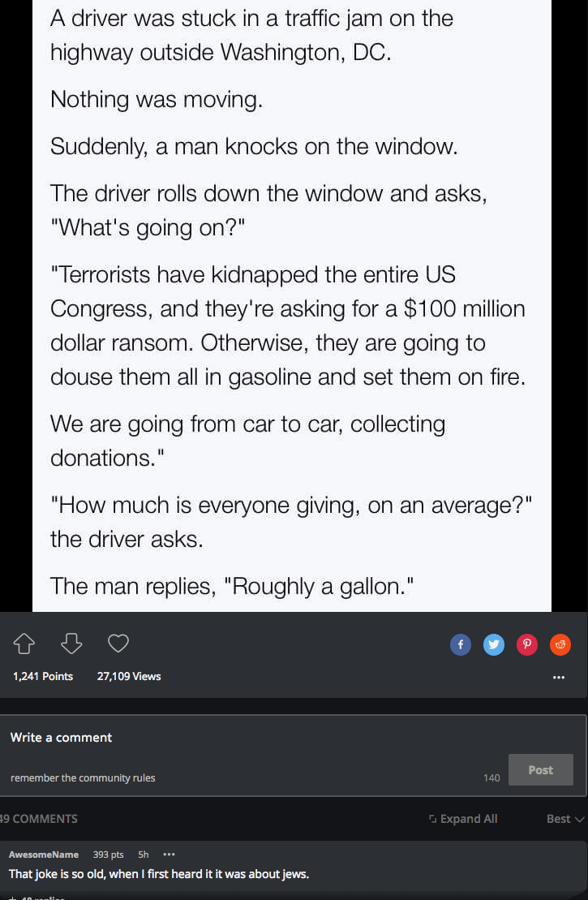This screenshot has height=900, width=588.
Task: Click the 27,109 Views counter
Action: point(129,676)
